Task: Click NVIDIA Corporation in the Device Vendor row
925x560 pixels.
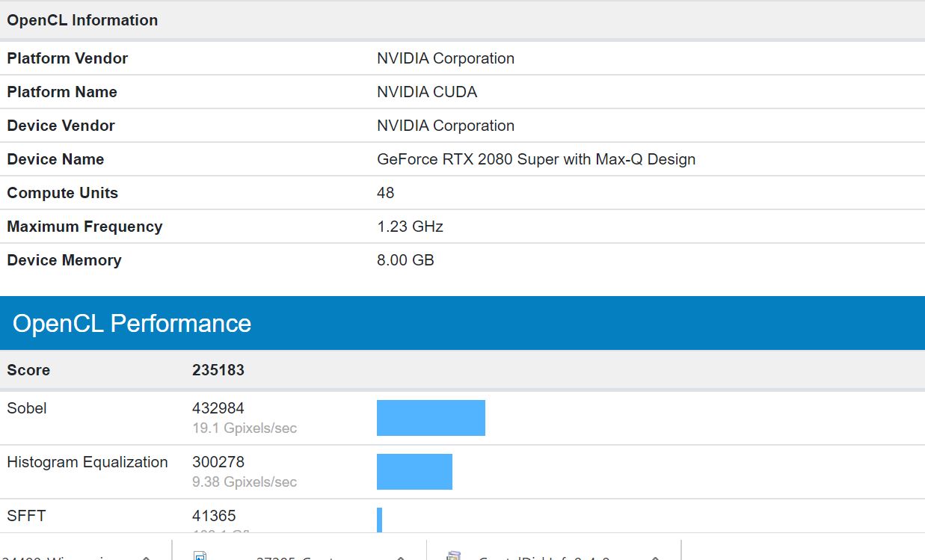Action: (446, 126)
